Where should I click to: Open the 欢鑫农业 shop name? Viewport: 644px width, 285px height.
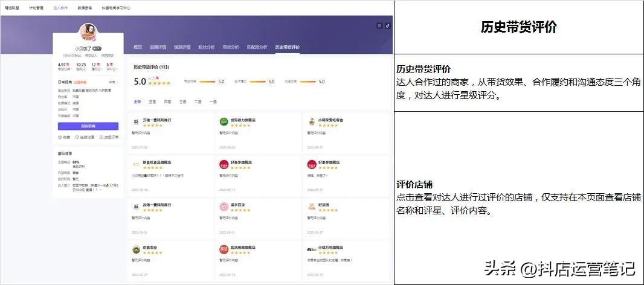coord(150,248)
